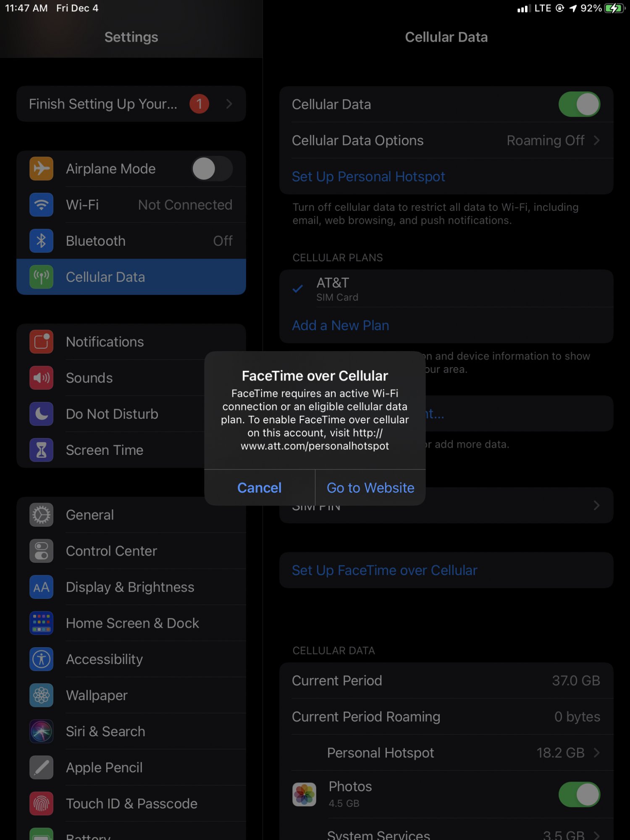The image size is (630, 840).
Task: Tap the 18.2 GB hotspot value
Action: pyautogui.click(x=560, y=753)
